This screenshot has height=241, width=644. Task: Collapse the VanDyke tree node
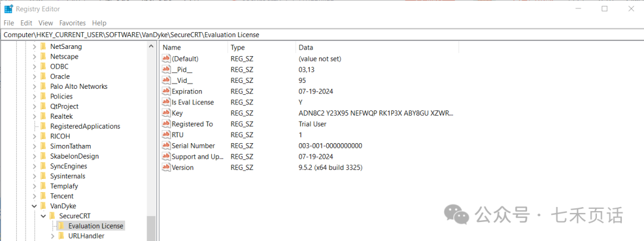click(34, 206)
